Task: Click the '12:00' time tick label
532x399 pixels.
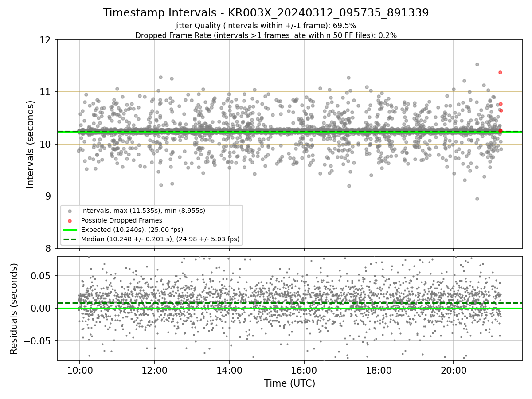Action: tap(154, 371)
